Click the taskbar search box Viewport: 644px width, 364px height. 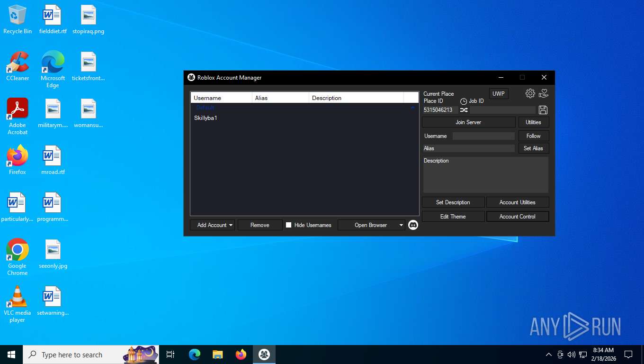91,355
